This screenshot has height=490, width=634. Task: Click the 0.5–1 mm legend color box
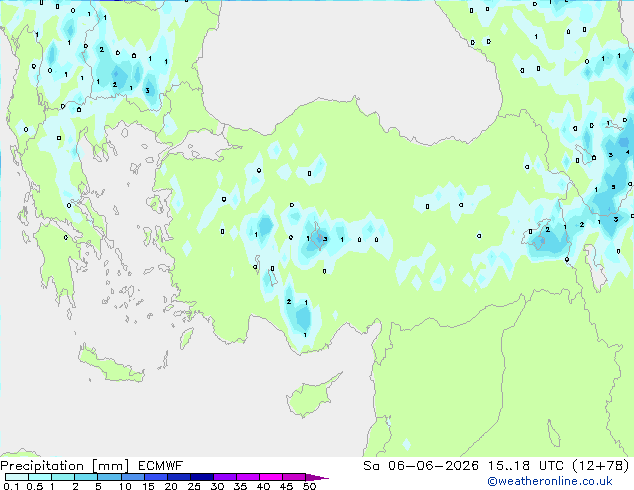[40, 477]
